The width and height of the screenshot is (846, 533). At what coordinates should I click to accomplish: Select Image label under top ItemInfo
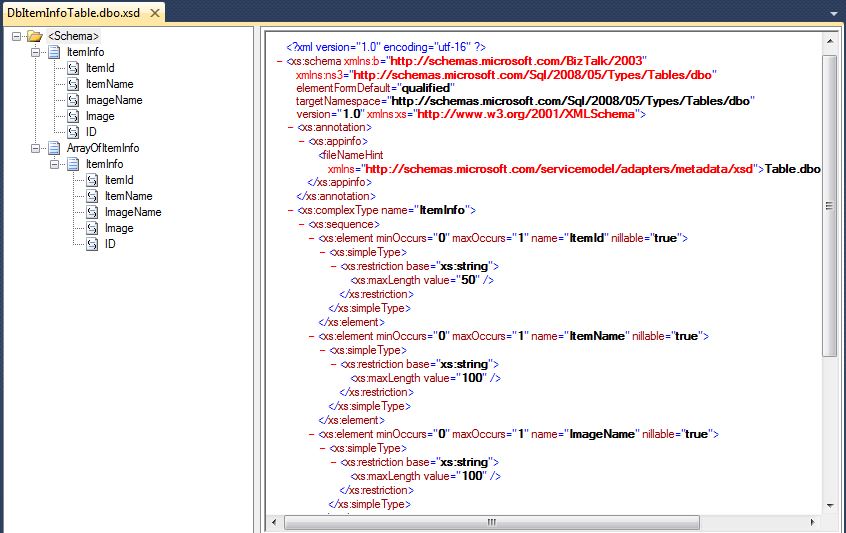100,116
